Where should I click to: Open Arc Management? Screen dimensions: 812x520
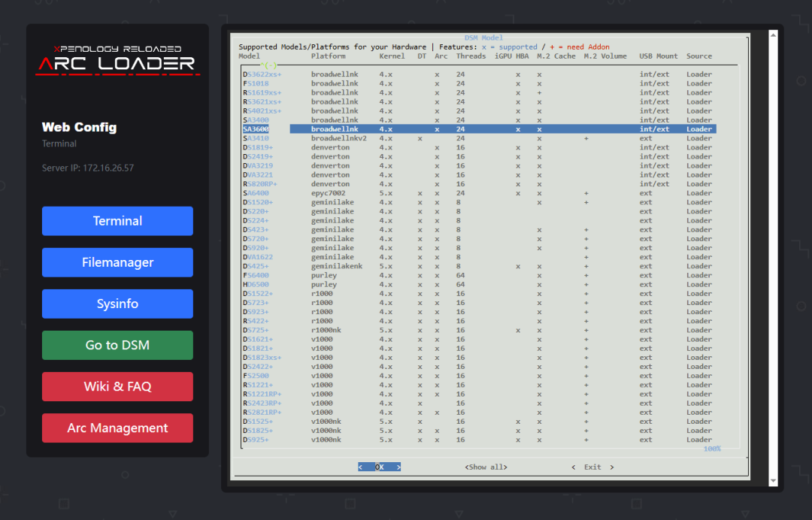117,428
